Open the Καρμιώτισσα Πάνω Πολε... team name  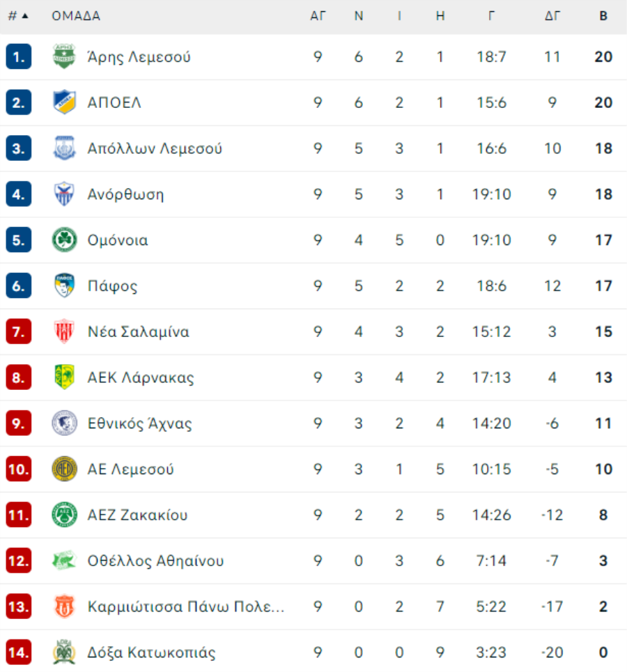click(x=186, y=607)
